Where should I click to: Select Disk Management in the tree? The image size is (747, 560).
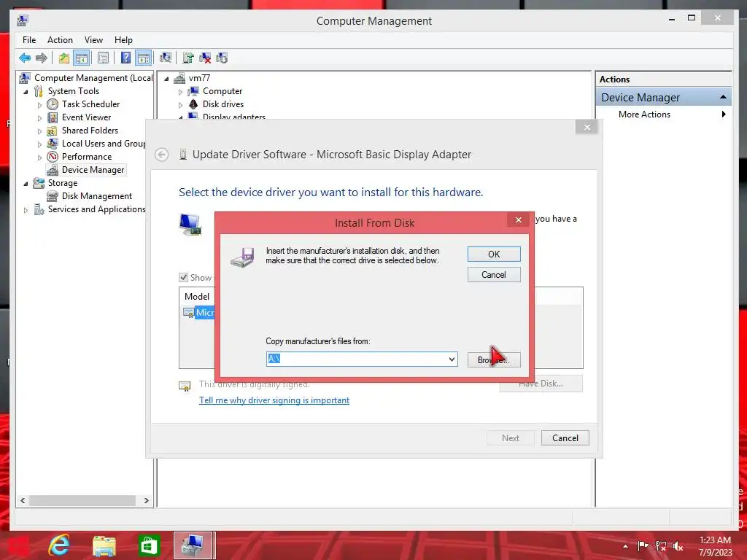[97, 196]
